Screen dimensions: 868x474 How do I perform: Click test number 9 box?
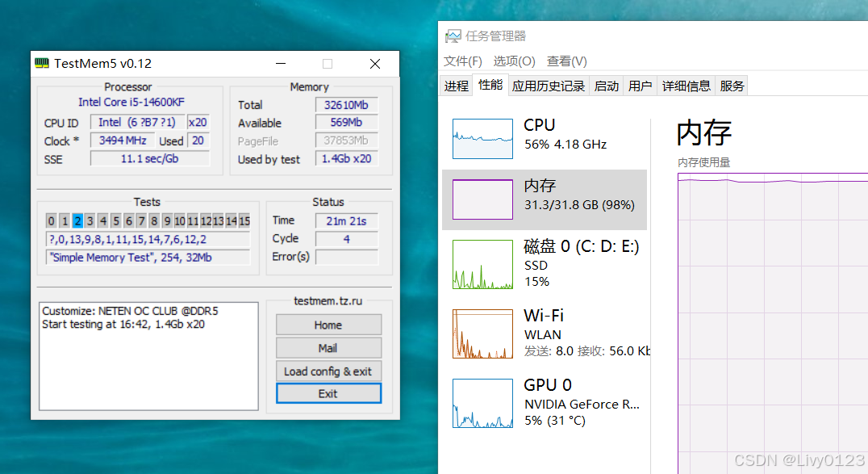click(x=167, y=221)
